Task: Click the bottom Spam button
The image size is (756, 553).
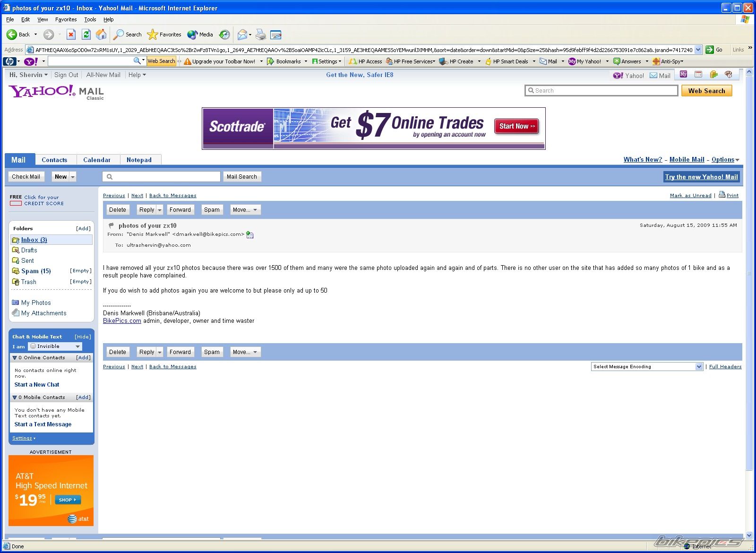Action: [212, 352]
